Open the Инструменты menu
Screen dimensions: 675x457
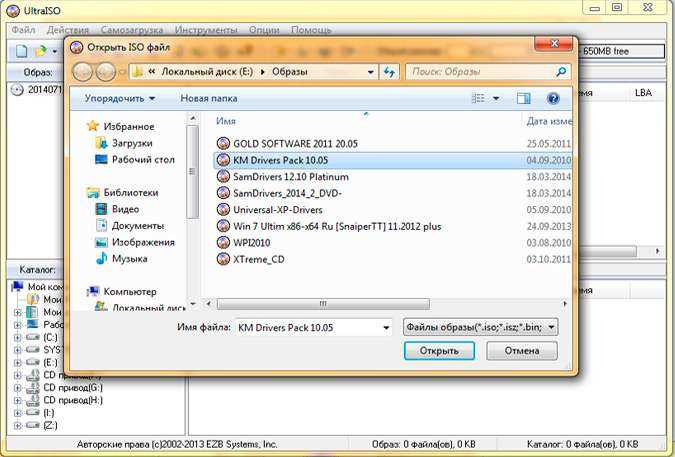(206, 30)
